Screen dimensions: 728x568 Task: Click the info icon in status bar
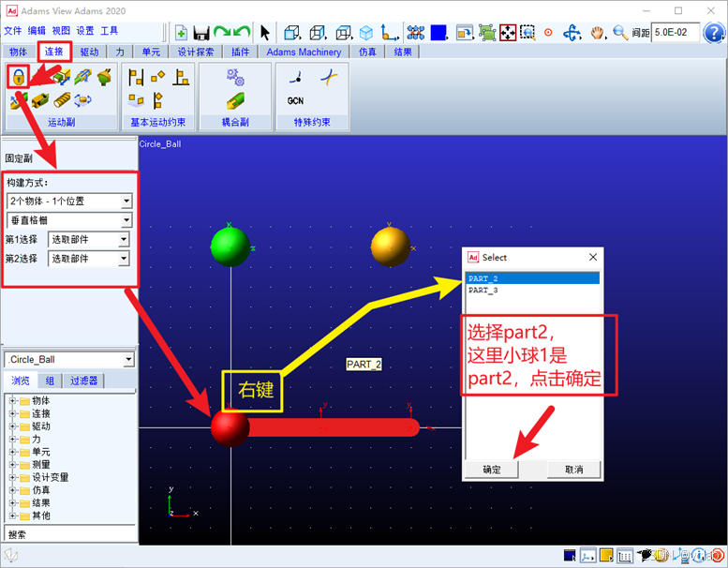tap(700, 555)
